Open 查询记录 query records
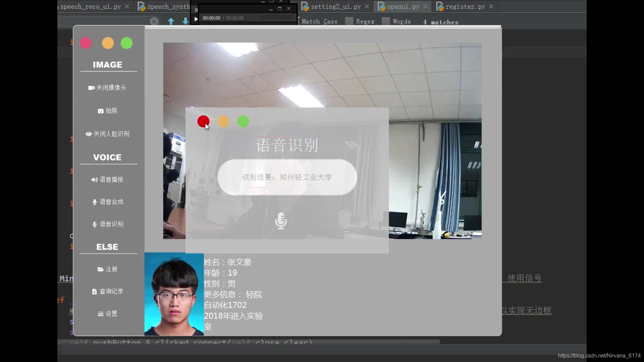The image size is (644, 362). click(x=107, y=292)
